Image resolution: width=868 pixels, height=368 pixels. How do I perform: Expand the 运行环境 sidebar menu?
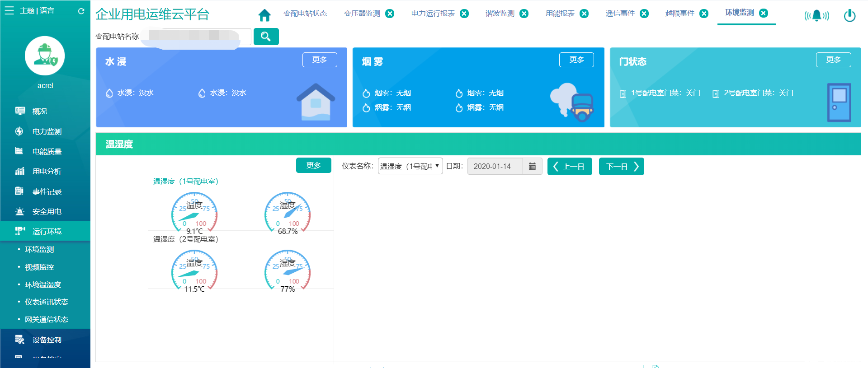[45, 231]
